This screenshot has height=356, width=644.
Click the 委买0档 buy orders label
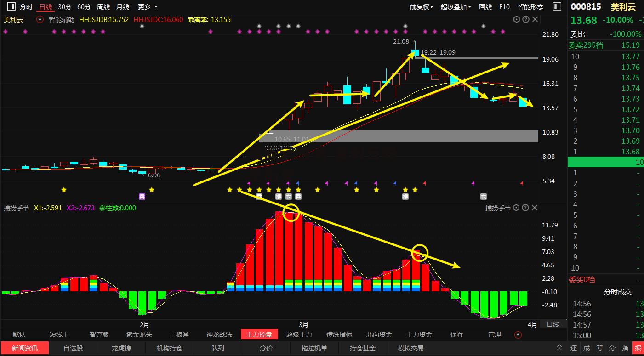pos(582,279)
